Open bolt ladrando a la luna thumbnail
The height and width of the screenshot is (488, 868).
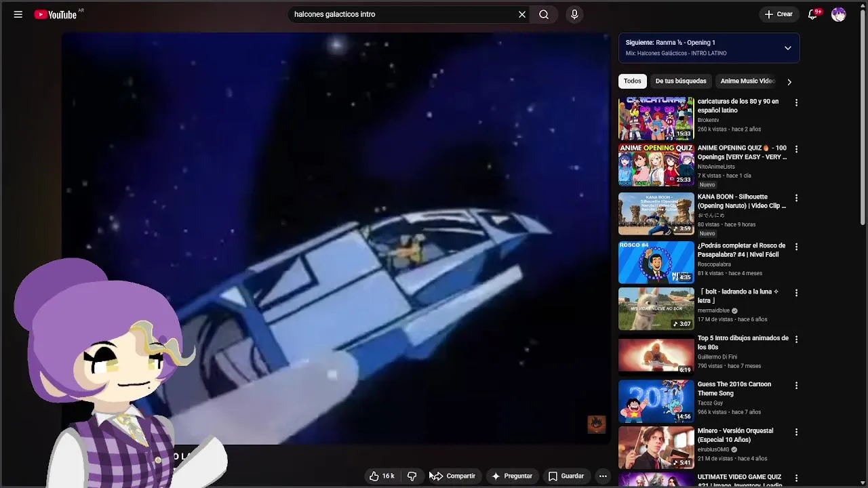pyautogui.click(x=656, y=308)
